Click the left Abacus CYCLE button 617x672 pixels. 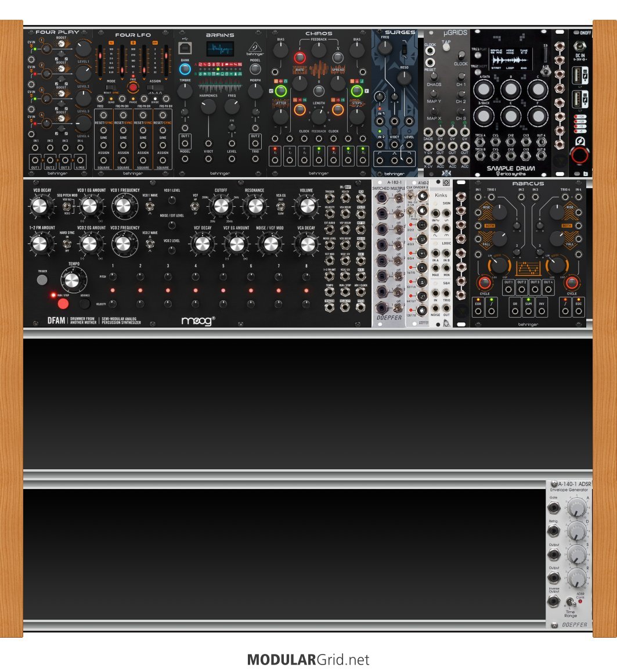pos(484,283)
